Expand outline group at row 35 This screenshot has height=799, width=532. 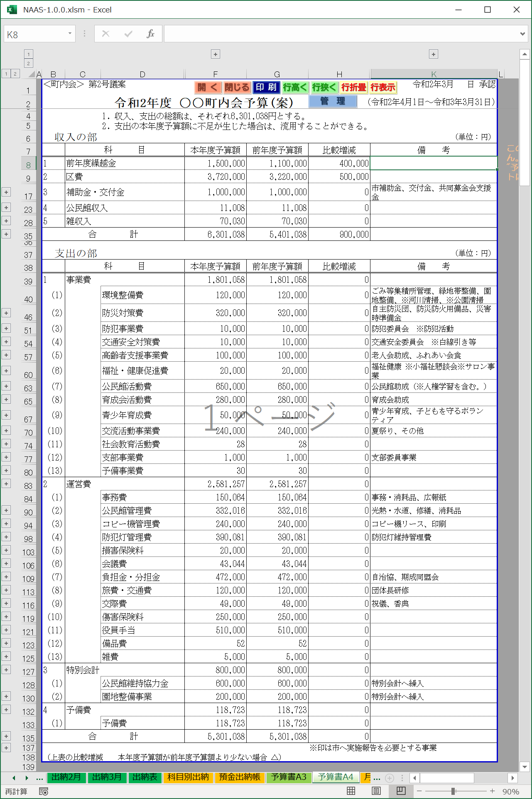(x=6, y=234)
